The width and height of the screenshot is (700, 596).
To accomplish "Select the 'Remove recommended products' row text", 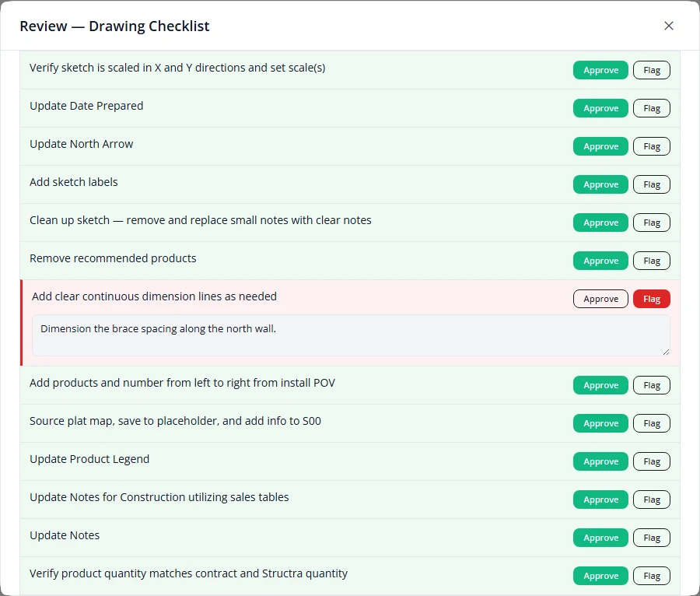I will 113,258.
